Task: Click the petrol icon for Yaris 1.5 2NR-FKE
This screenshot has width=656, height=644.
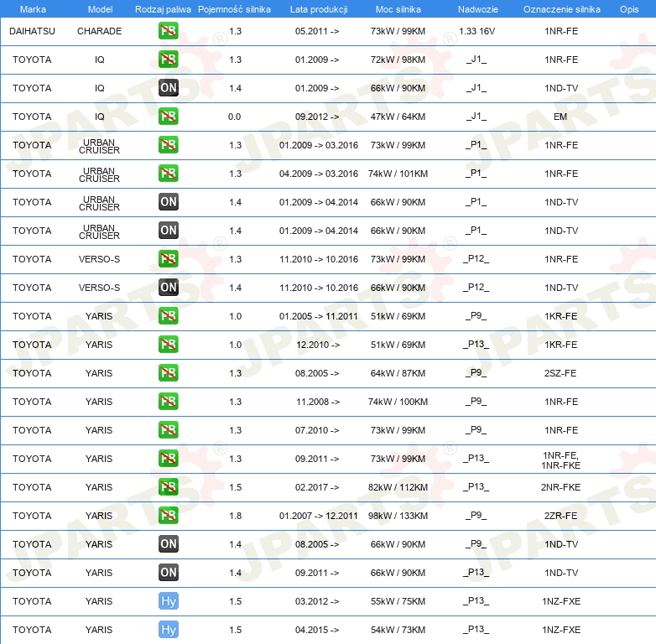Action: tap(168, 486)
